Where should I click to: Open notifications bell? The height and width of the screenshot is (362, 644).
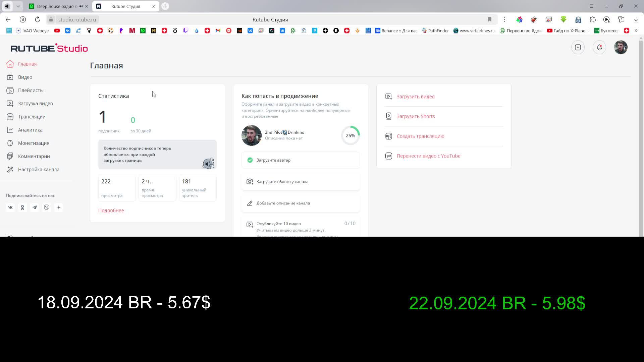[x=599, y=47]
